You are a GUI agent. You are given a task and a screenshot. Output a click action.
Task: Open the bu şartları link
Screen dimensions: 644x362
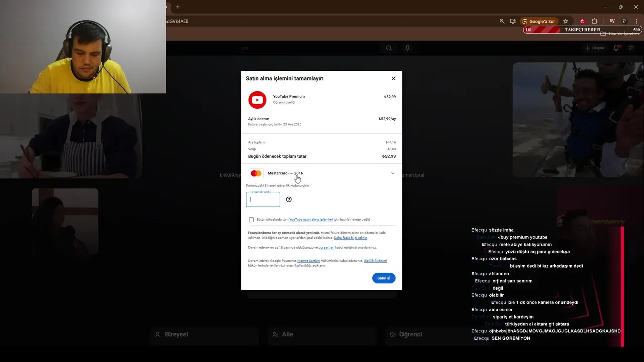click(327, 247)
